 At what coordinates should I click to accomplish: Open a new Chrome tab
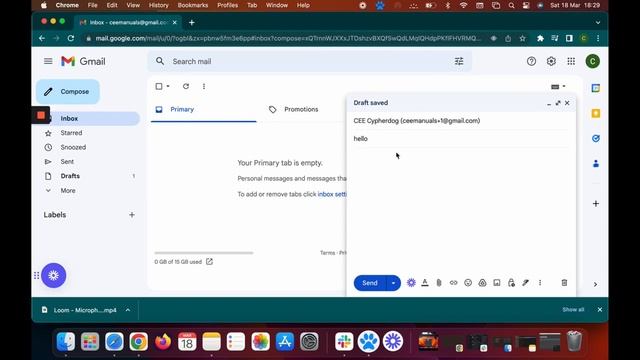point(191,23)
